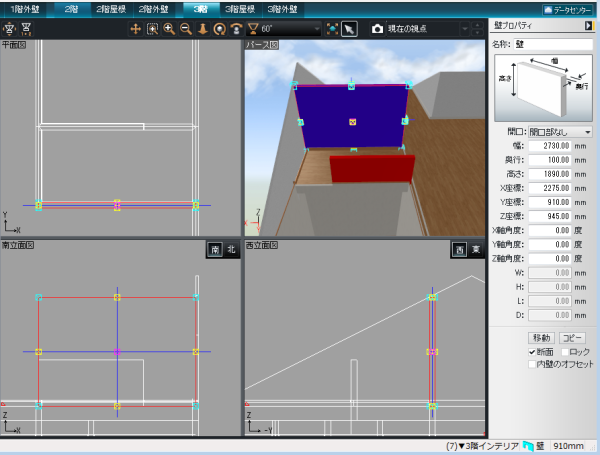Click the camera viewpoint icon
600x455 pixels.
(x=376, y=29)
